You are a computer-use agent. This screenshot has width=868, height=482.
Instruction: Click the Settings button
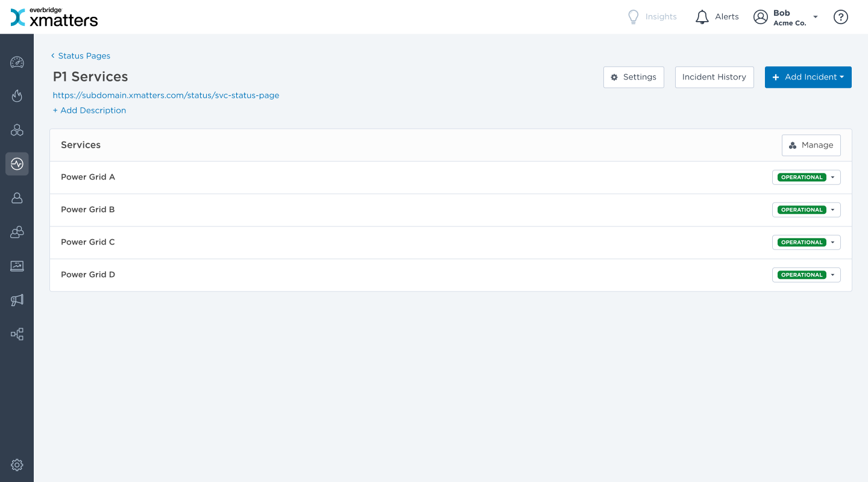[x=634, y=77]
